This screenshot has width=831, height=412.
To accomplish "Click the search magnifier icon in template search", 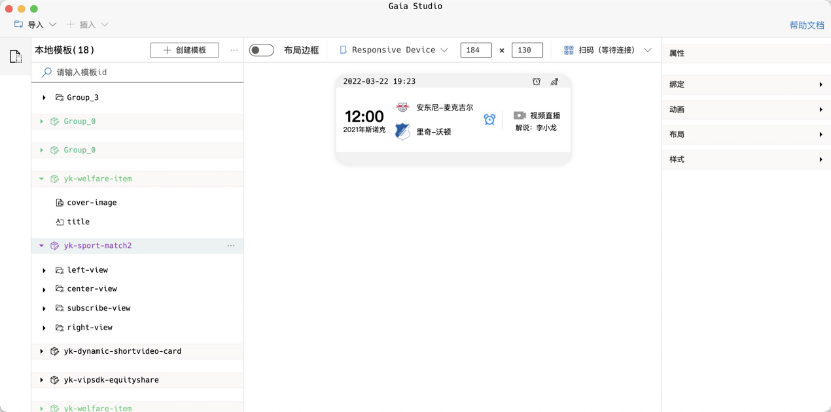I will coord(47,72).
